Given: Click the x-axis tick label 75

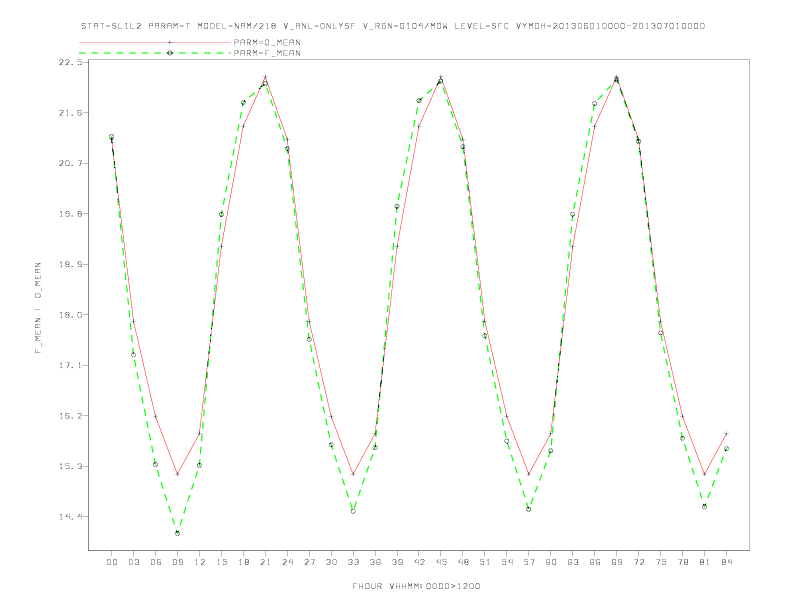Looking at the screenshot, I should [x=661, y=562].
